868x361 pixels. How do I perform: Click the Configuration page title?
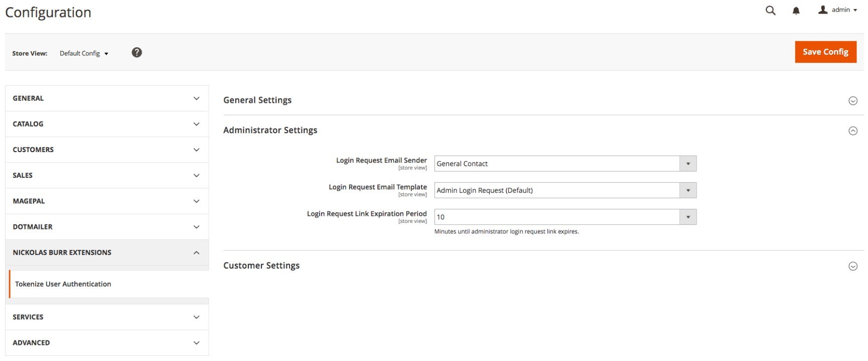[x=48, y=13]
